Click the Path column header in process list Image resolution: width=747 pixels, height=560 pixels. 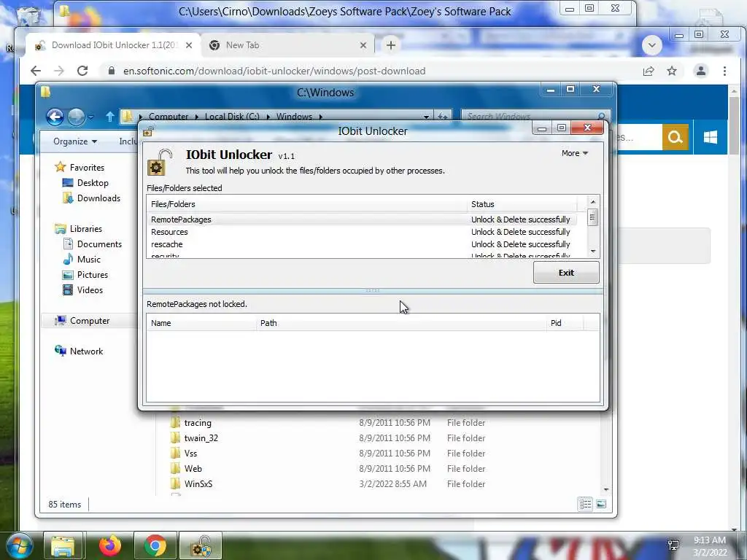pyautogui.click(x=400, y=323)
